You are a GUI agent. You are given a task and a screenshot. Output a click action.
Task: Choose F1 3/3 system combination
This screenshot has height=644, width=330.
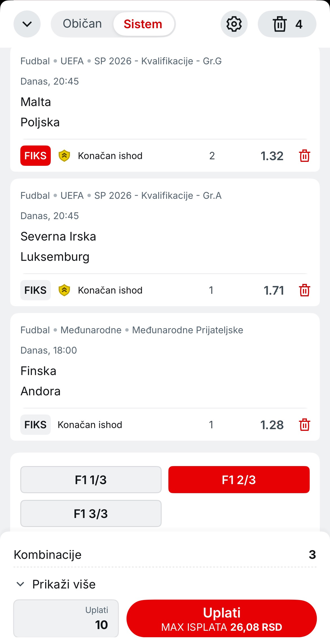point(91,513)
